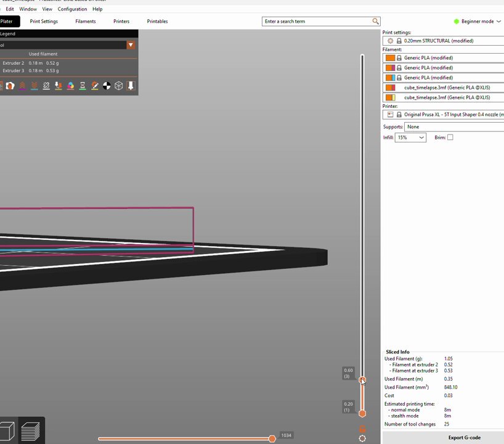Toggle Tool marker nozzle icon
The width and height of the screenshot is (504, 444).
131,86
